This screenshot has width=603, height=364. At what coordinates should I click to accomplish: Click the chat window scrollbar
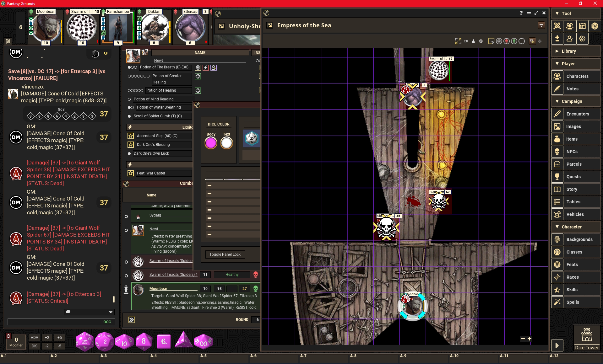(114, 299)
